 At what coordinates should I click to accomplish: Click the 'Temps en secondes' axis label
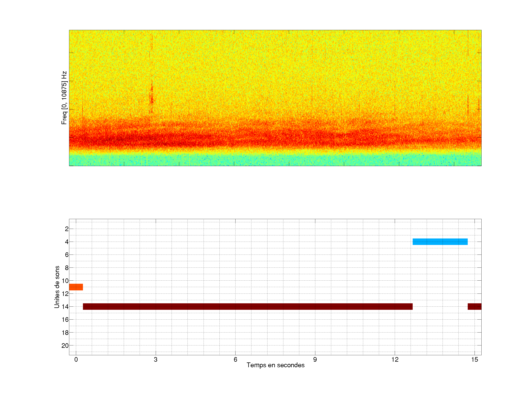275,365
